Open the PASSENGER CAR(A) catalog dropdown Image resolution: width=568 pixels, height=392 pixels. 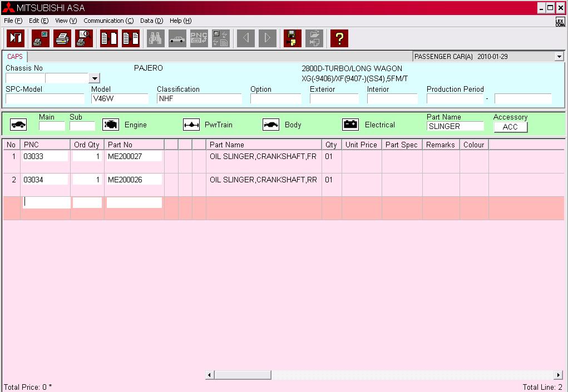click(x=559, y=57)
